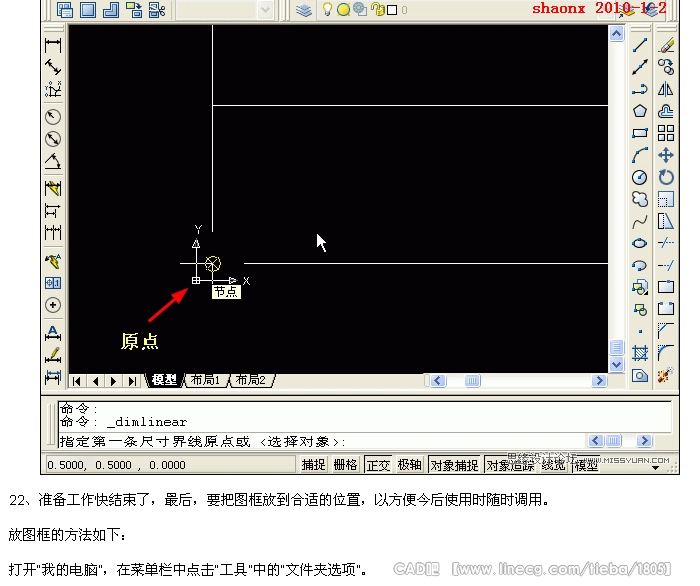Select the Spline tool

point(640,221)
